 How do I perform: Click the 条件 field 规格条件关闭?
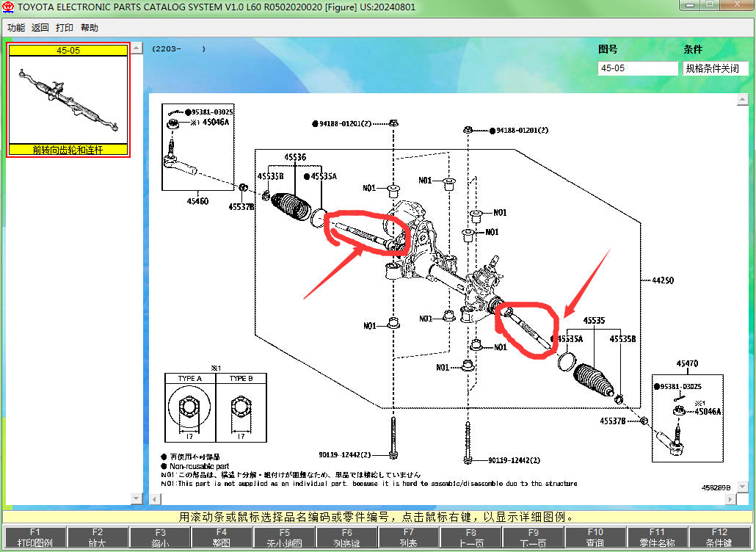[715, 68]
